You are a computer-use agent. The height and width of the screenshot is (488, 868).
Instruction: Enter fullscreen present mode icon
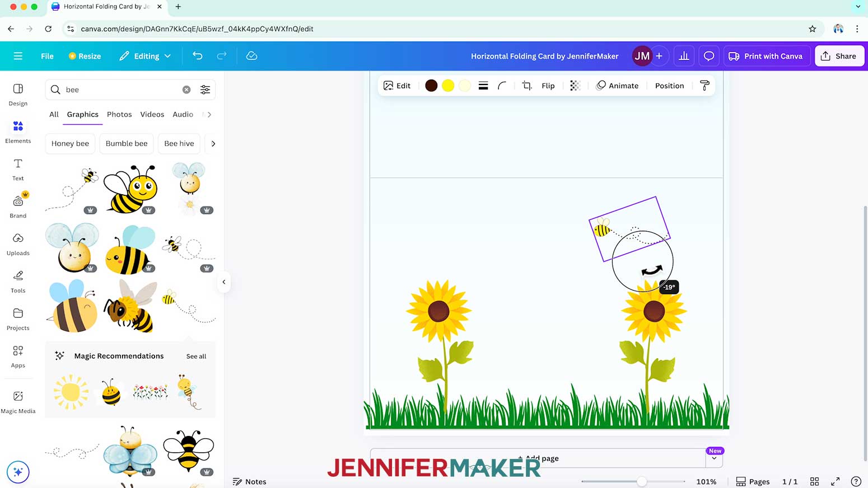coord(835,481)
